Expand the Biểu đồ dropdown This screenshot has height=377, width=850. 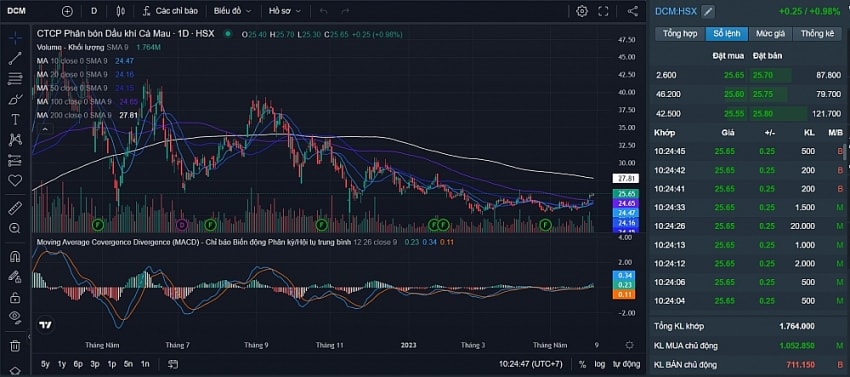click(233, 11)
